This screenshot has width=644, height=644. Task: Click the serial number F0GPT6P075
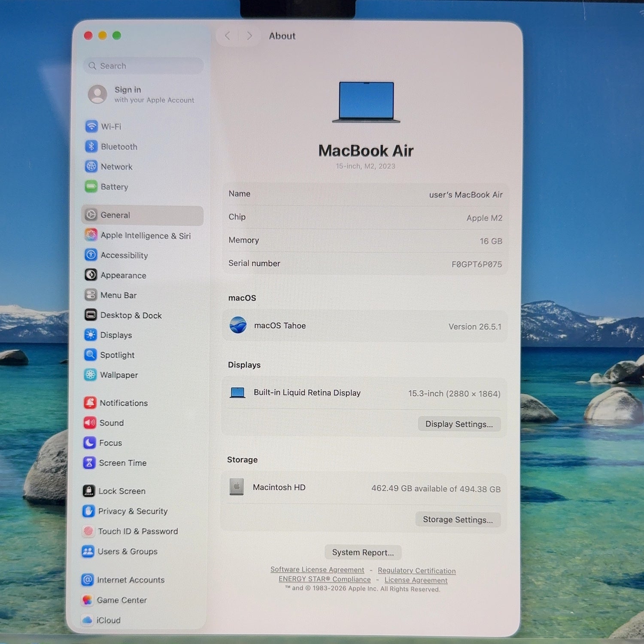click(x=477, y=264)
